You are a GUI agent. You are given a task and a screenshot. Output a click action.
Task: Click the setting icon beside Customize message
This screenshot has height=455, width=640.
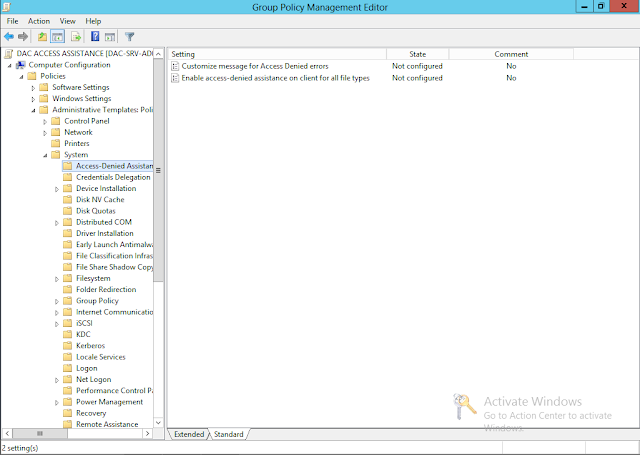[x=175, y=66]
